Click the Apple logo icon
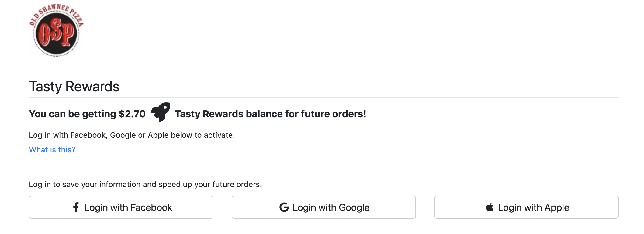This screenshot has height=234, width=644. [490, 207]
